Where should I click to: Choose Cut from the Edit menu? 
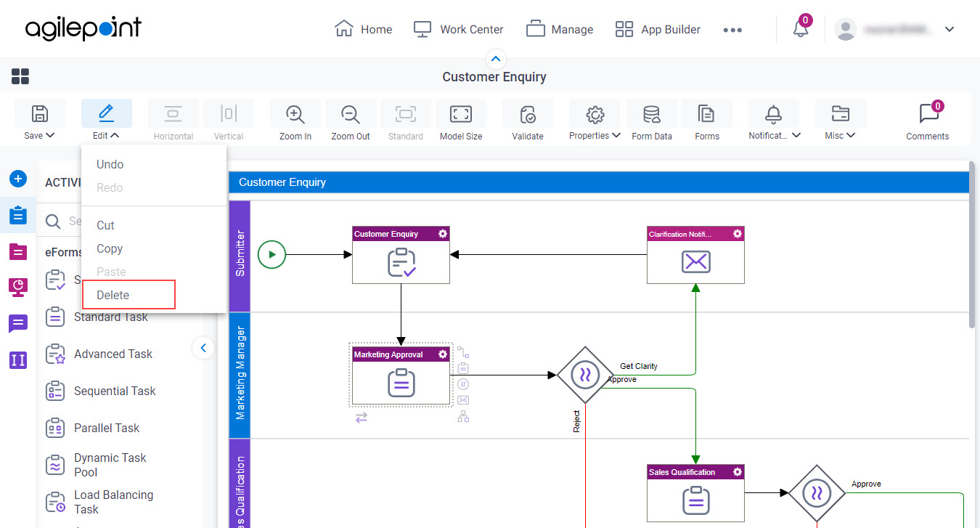pos(106,225)
